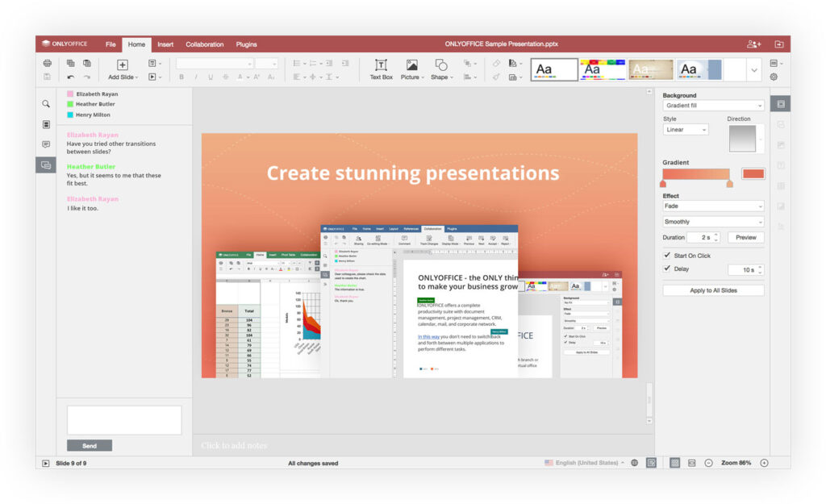Click the Print icon in the toolbar
Viewport: 826px width, 504px height.
(47, 63)
